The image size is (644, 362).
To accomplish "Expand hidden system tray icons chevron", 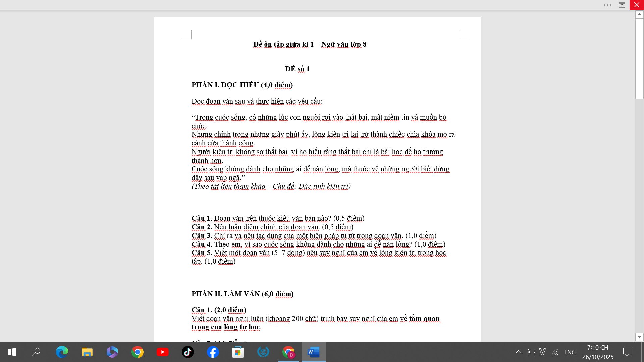I will coord(518,352).
